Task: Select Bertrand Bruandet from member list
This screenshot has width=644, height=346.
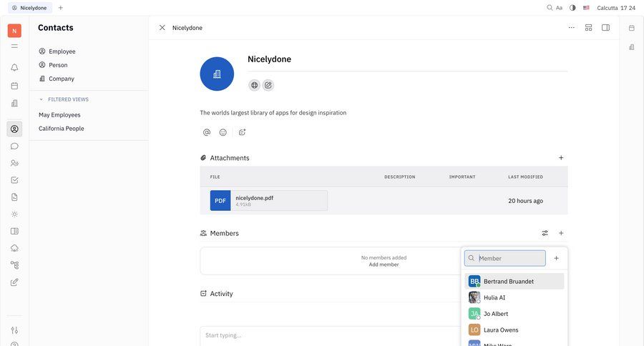Action: coord(514,281)
